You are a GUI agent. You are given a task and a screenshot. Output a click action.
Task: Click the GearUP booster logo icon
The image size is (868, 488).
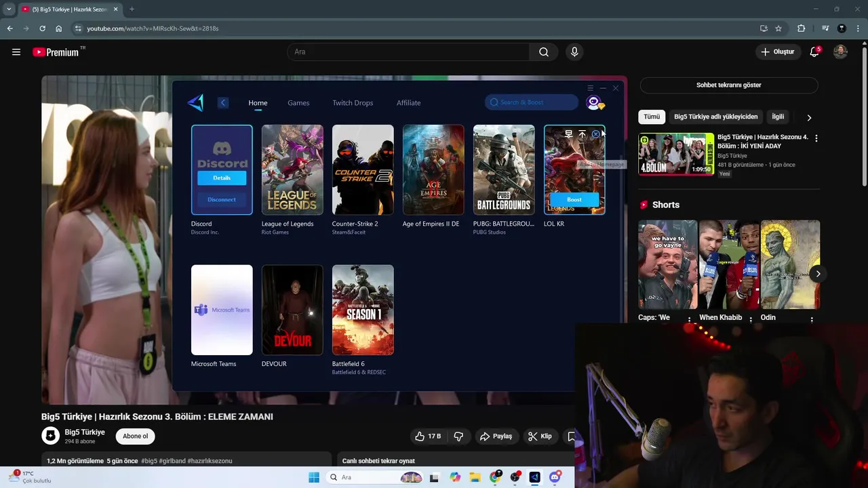pyautogui.click(x=195, y=102)
